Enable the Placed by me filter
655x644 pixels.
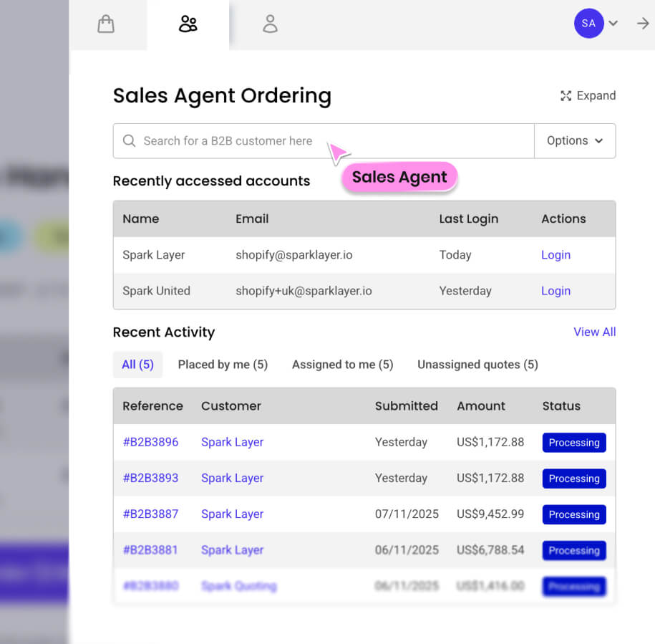(x=223, y=364)
